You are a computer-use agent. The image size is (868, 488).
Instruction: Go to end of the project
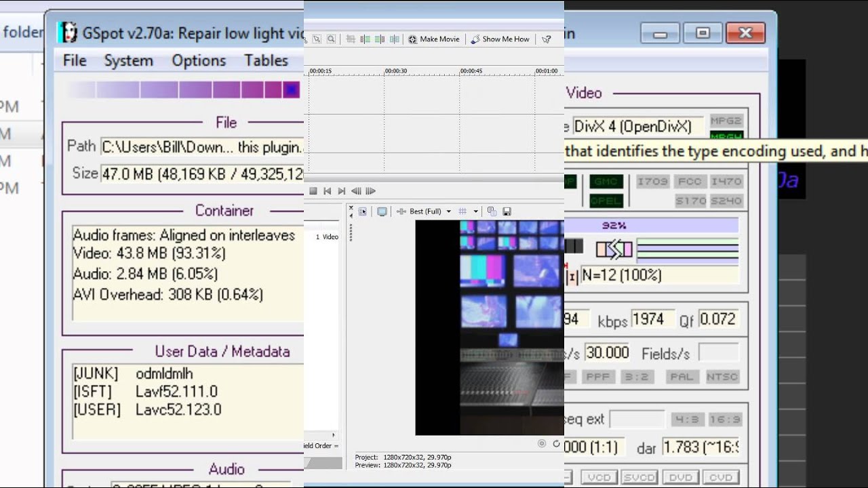click(x=342, y=191)
